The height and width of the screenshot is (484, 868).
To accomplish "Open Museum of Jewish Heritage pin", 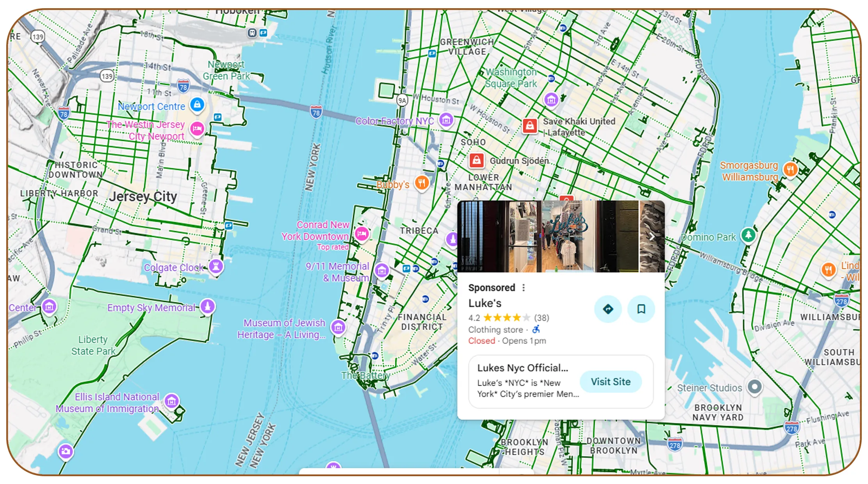I will (x=338, y=327).
